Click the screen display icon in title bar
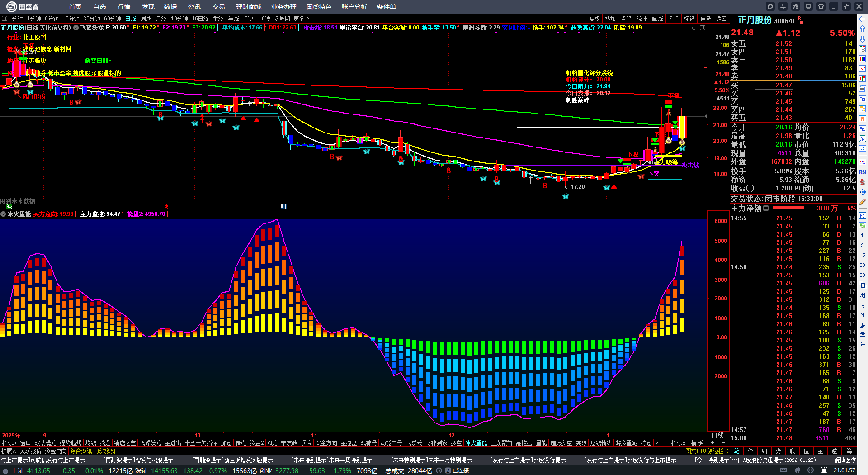 tap(808, 6)
